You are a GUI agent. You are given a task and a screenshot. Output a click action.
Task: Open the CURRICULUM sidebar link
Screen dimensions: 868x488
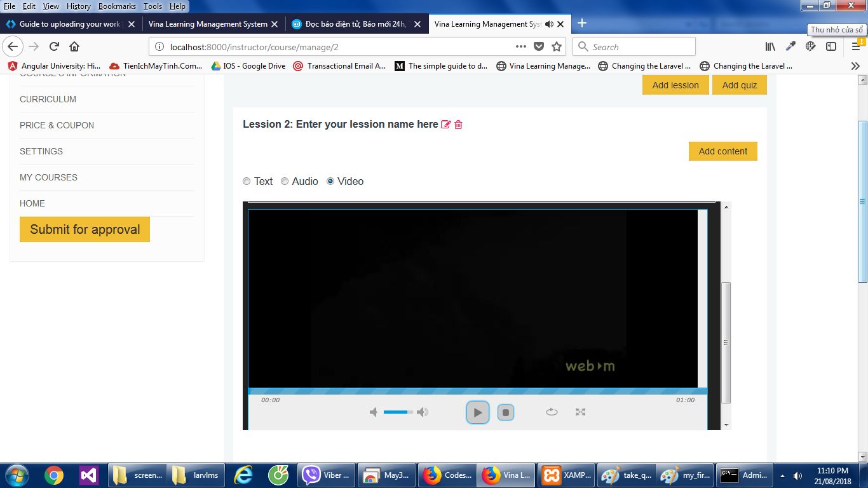48,99
